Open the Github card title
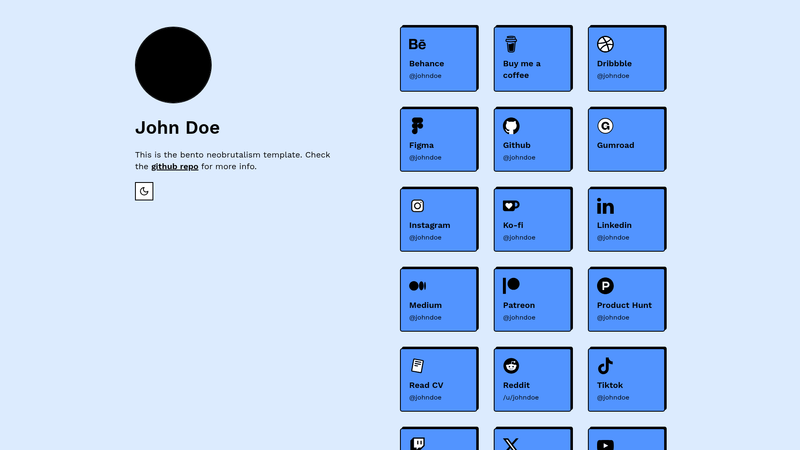Screen dimensions: 800x450 point(517,145)
